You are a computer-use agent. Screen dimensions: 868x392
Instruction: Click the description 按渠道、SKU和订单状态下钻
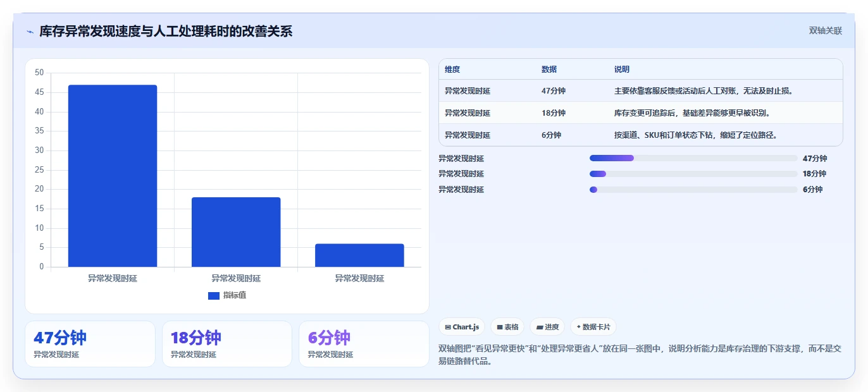(x=696, y=135)
